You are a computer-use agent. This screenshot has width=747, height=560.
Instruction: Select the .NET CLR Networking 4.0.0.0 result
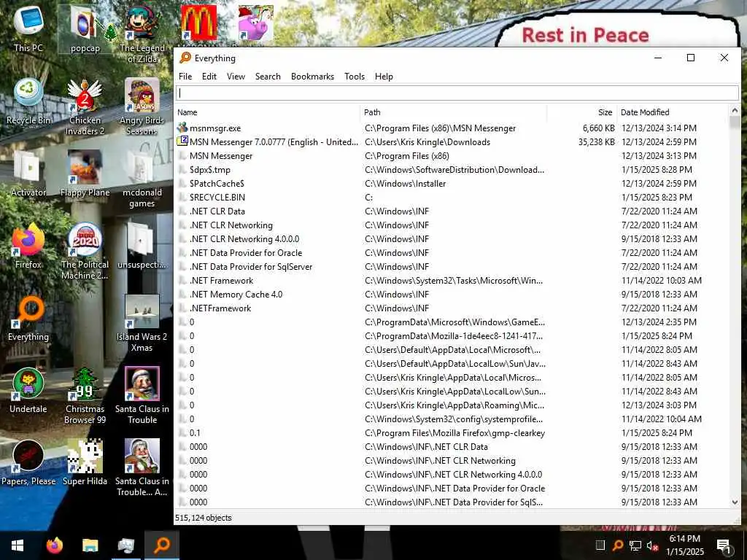452,238
